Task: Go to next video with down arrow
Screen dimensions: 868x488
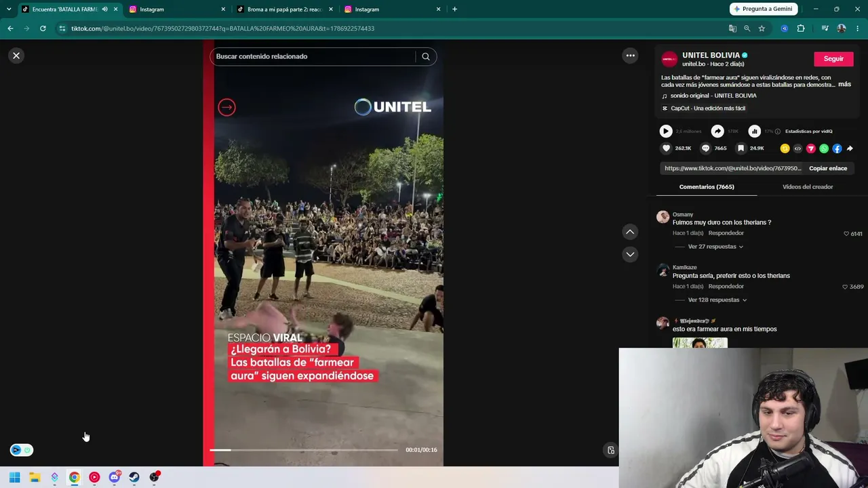Action: 630,254
